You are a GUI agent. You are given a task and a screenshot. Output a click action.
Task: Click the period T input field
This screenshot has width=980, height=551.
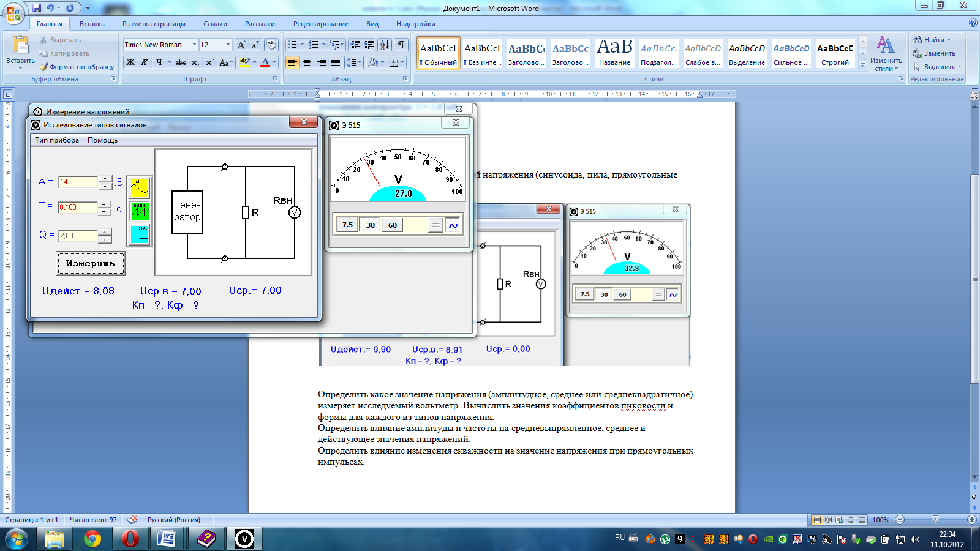[78, 208]
